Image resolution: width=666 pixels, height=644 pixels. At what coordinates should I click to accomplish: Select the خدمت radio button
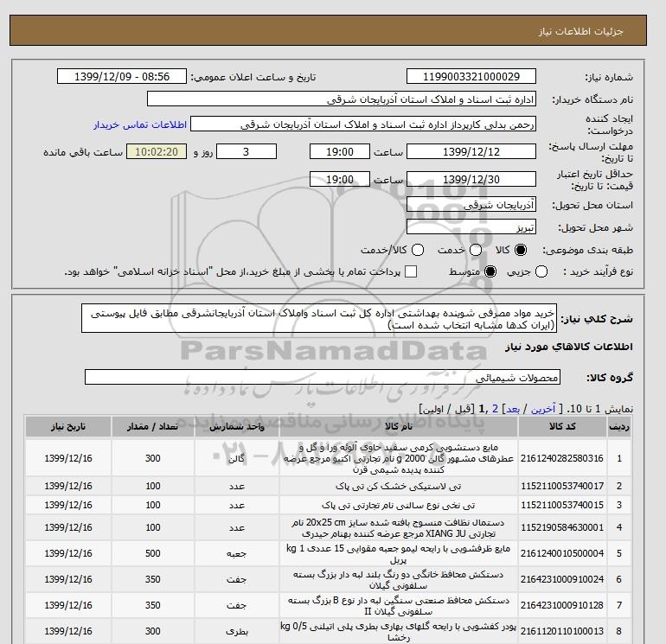point(476,250)
